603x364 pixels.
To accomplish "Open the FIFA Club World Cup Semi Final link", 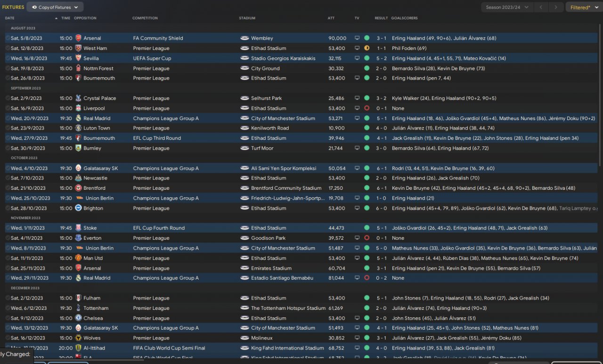I will point(169,348).
